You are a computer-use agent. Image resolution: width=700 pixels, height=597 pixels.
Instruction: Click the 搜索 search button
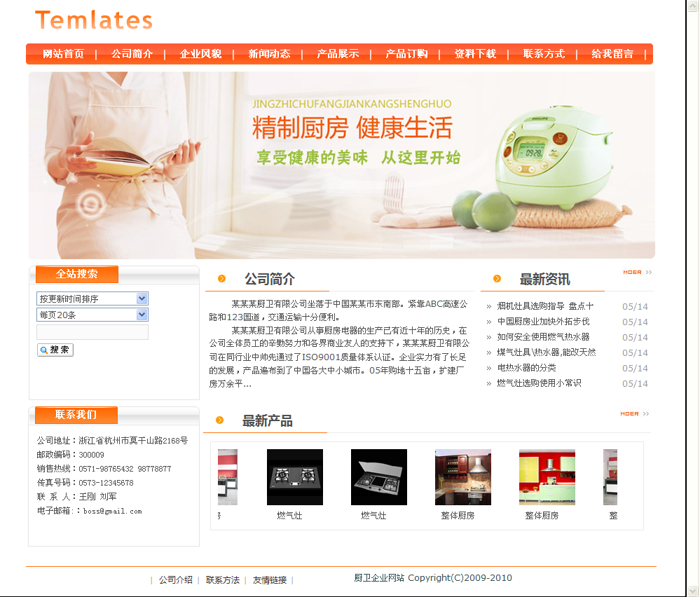tap(55, 350)
